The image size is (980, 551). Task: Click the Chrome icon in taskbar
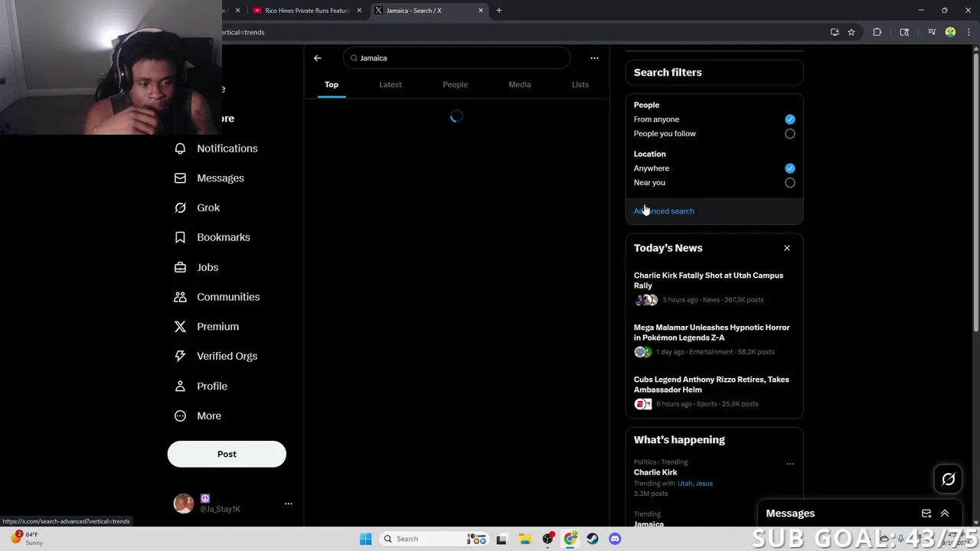pyautogui.click(x=570, y=539)
